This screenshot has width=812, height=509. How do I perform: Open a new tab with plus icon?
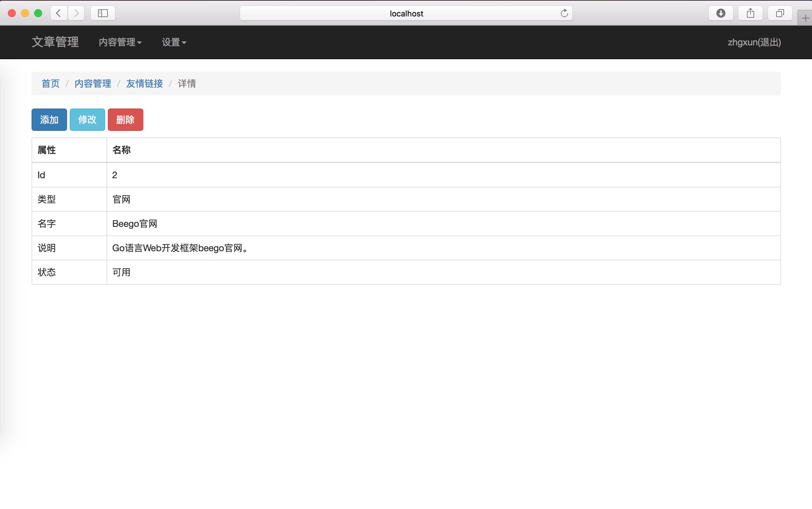805,18
